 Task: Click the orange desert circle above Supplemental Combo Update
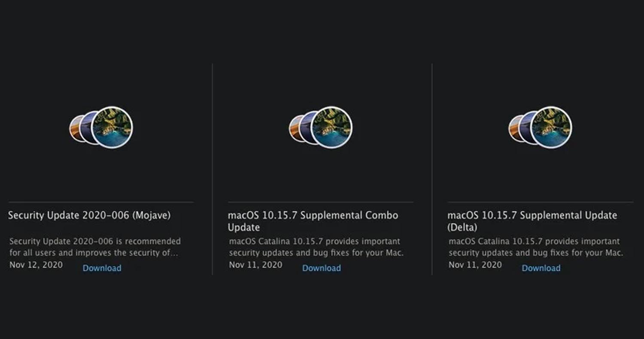pos(294,128)
